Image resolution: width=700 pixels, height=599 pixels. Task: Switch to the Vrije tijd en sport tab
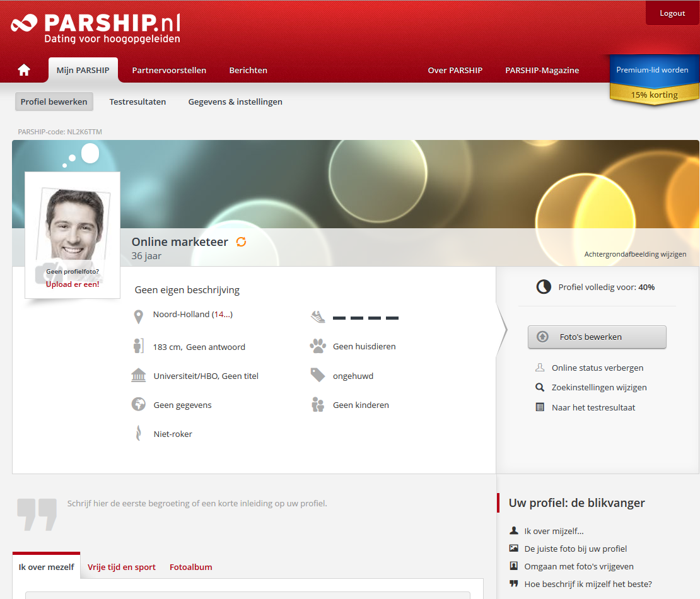122,567
